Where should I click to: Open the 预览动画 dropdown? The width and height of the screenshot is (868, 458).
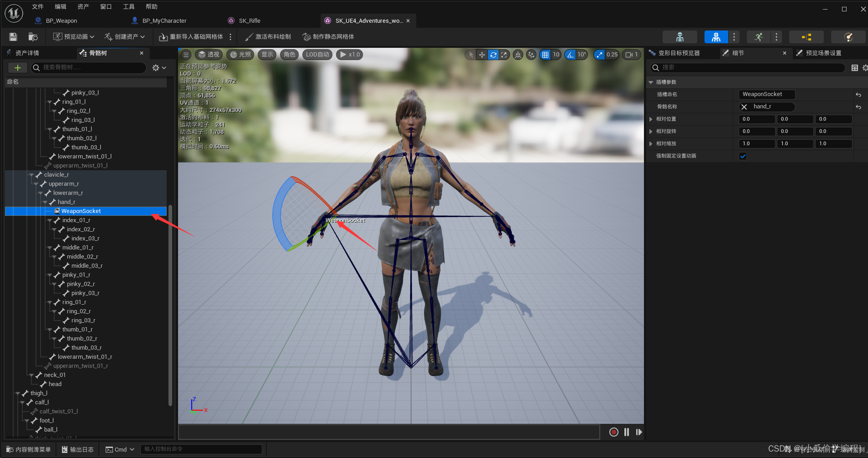point(74,37)
